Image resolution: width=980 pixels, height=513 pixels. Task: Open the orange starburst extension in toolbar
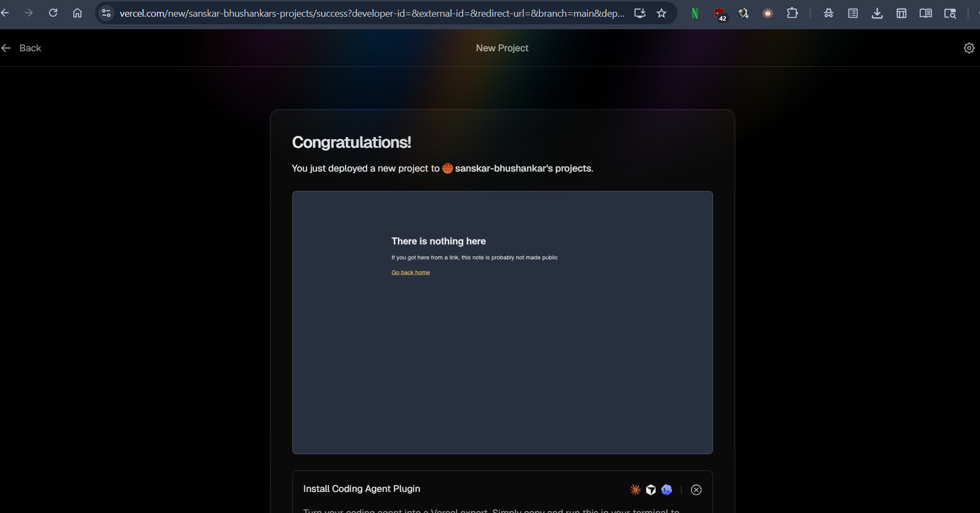767,13
